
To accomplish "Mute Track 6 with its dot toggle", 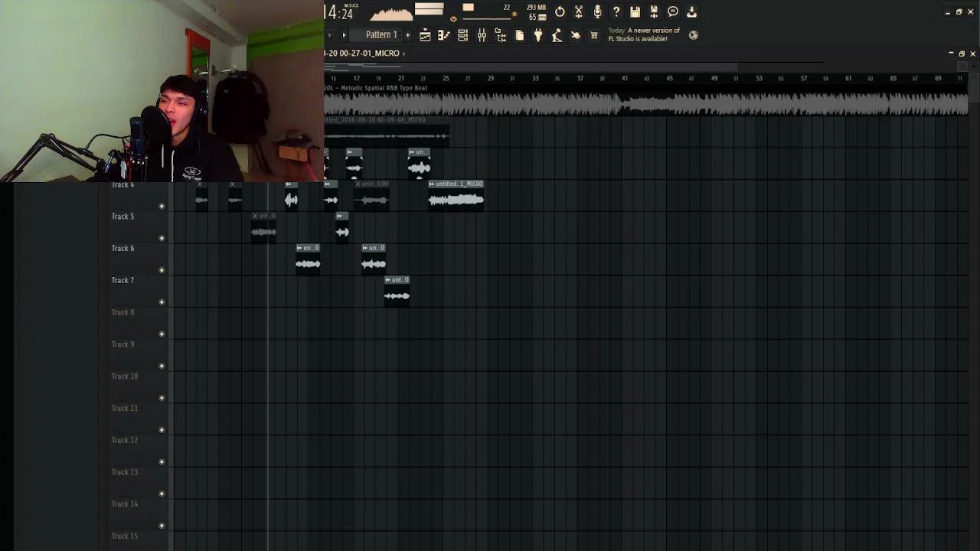I will (162, 270).
